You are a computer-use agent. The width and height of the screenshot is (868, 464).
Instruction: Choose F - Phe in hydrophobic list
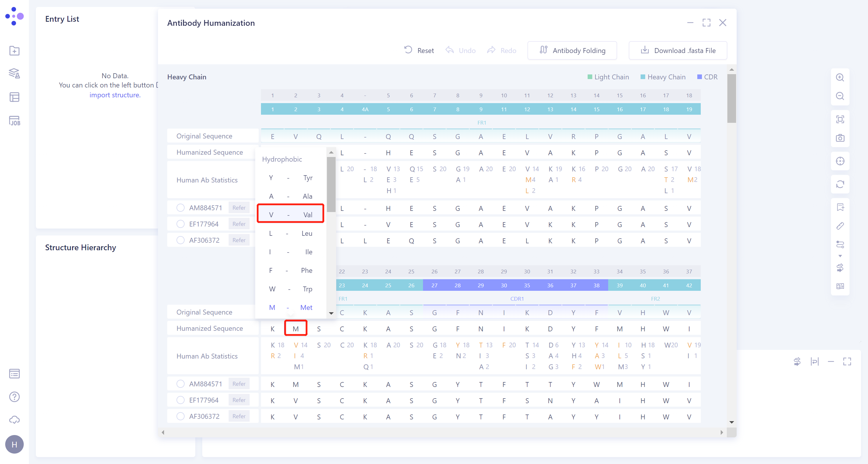point(290,271)
